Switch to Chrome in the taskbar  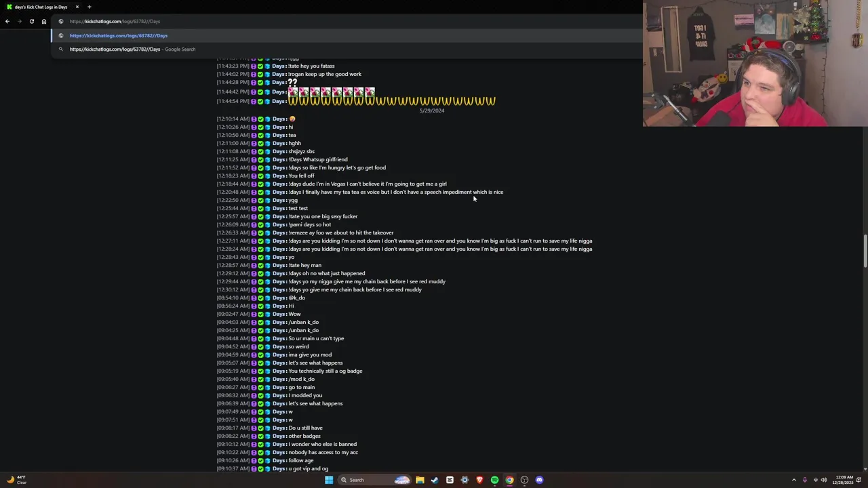point(509,480)
